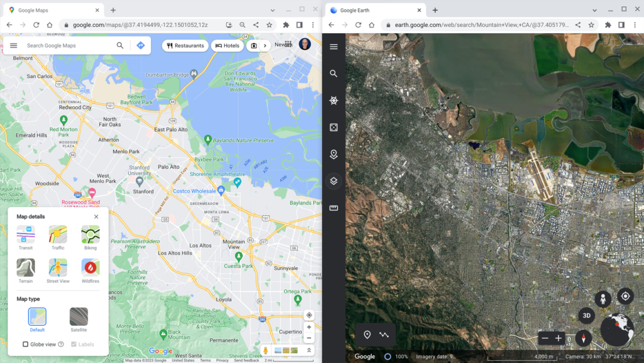Expand the imagery strip with double chevron

309,350
